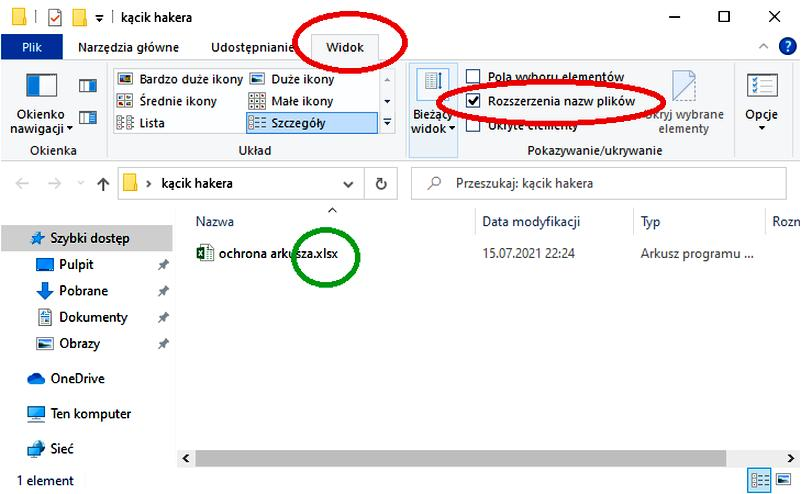Unpin Pobrane using its pin icon
Screen dimensions: 801x494
163,291
